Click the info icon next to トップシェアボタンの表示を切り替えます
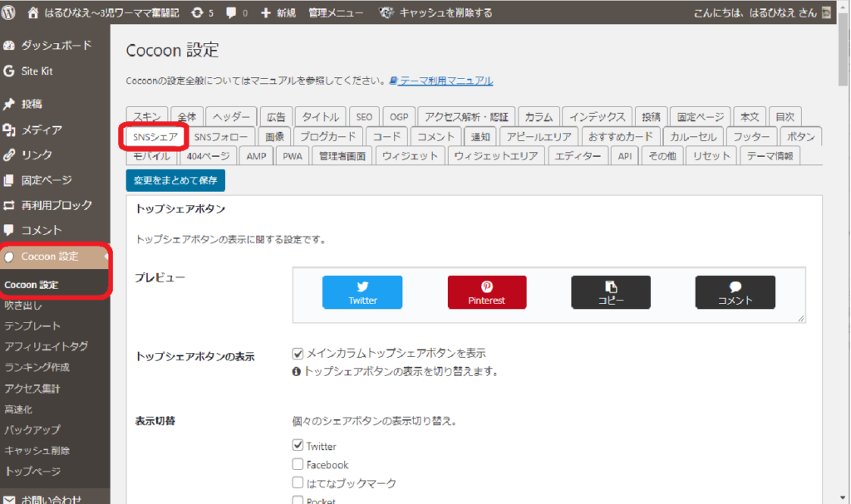This screenshot has width=851, height=504. pyautogui.click(x=297, y=372)
